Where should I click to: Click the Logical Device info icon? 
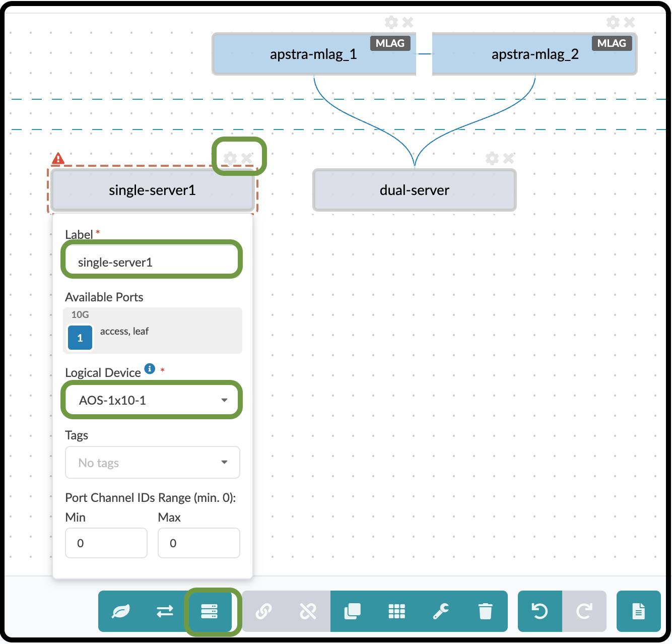click(150, 368)
